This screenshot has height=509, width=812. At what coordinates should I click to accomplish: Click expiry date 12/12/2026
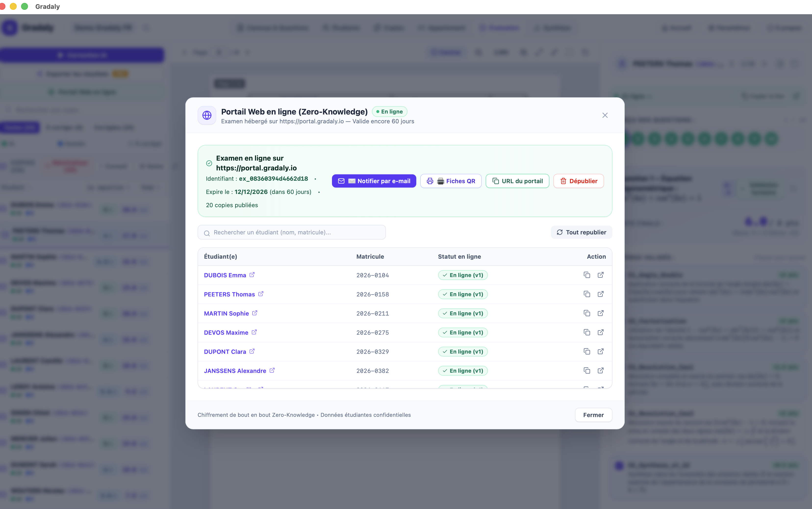coord(251,192)
